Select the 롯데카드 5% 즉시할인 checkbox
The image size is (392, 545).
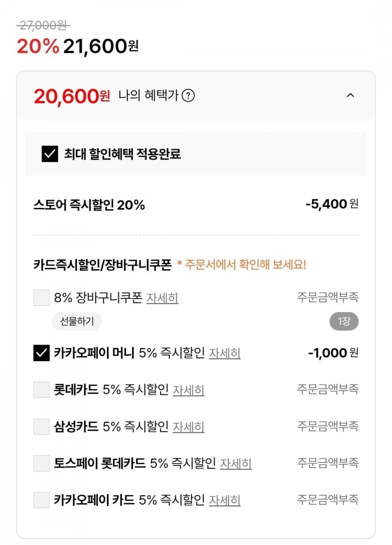pos(41,389)
